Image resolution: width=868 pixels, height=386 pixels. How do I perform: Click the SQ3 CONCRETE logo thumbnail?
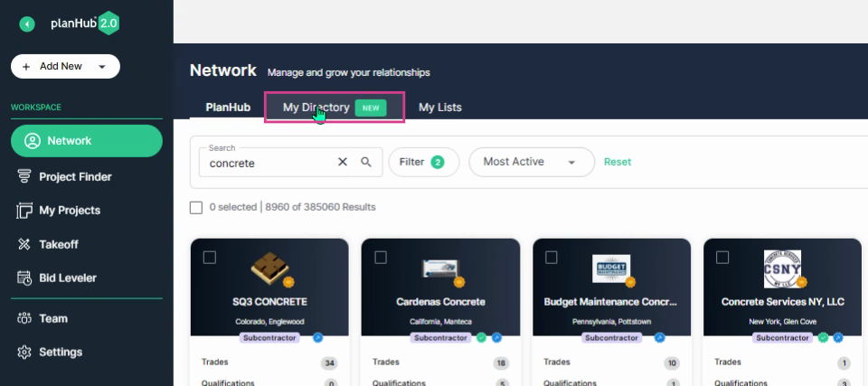point(269,268)
